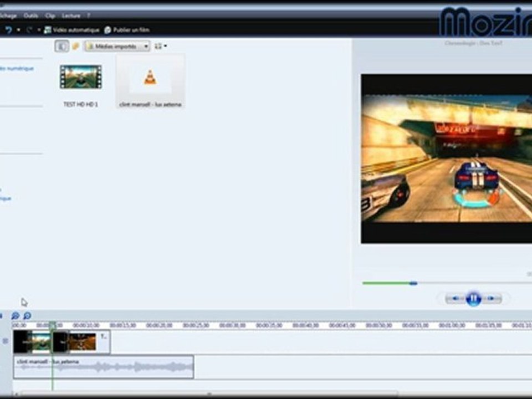Click the Undo arrow icon

coord(8,30)
